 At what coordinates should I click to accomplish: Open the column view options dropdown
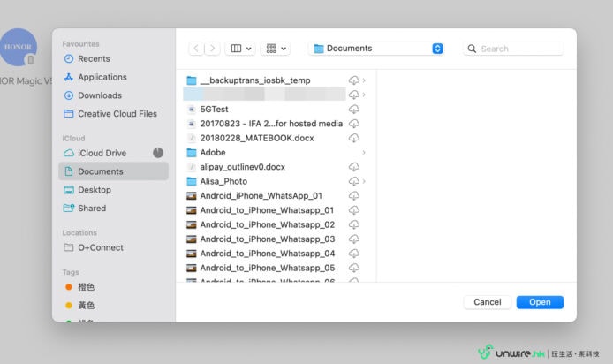pos(239,49)
